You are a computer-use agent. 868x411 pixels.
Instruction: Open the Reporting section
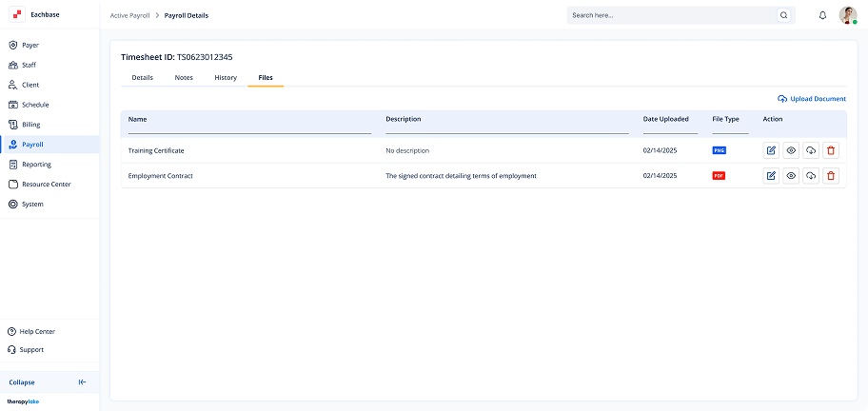point(49,165)
